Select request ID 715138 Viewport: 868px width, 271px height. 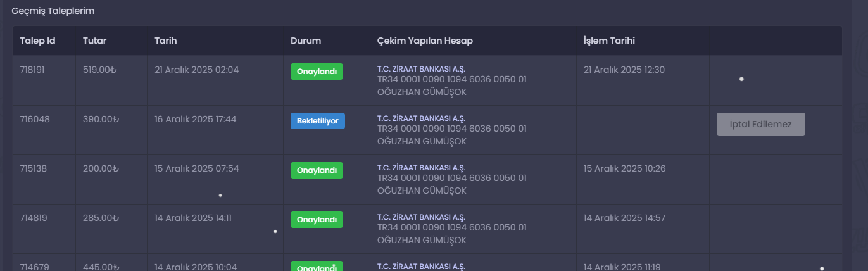click(x=34, y=168)
